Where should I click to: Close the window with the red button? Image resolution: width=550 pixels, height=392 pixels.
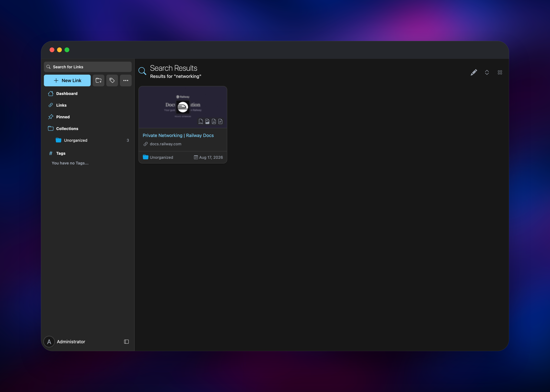[x=52, y=50]
